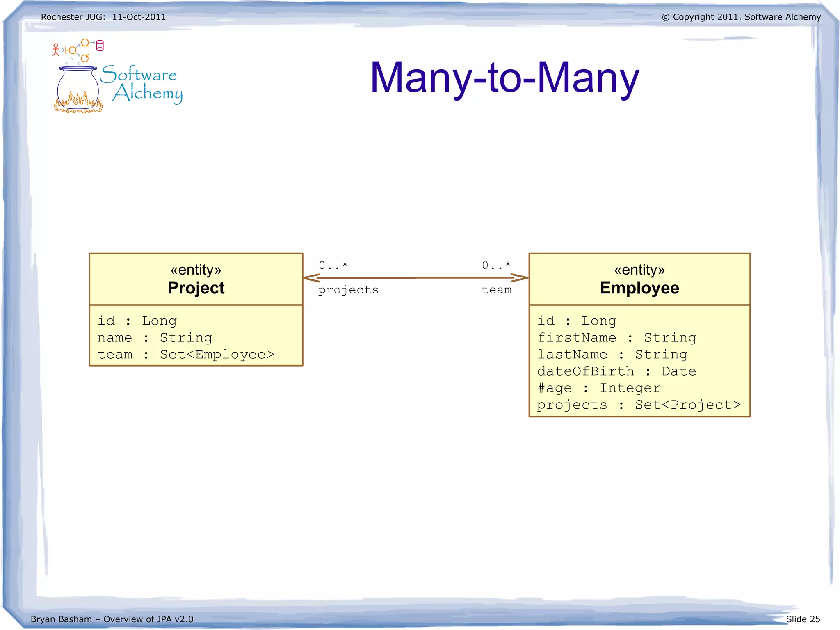Click the team : Set<Employee> attribute
Screen dimensions: 840x630
[186, 354]
